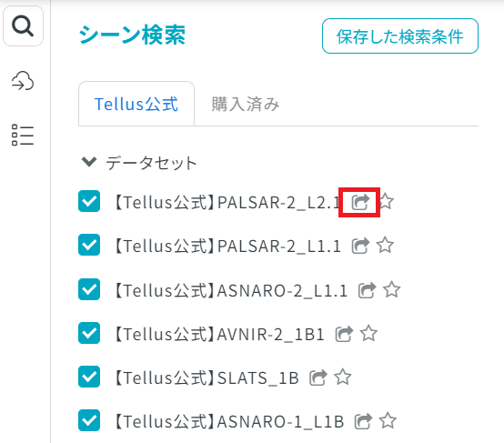Select the Tellus公式 tab

coord(136,104)
